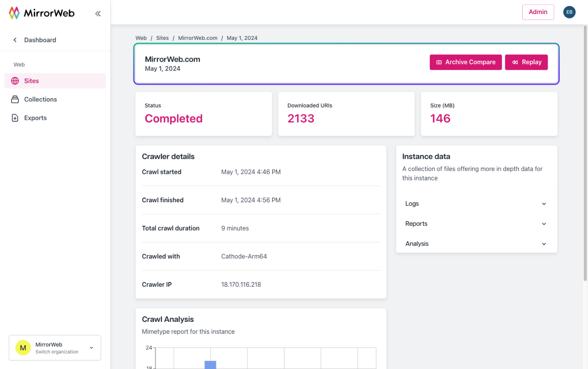Click May 1, 2024 breadcrumb

coord(242,38)
